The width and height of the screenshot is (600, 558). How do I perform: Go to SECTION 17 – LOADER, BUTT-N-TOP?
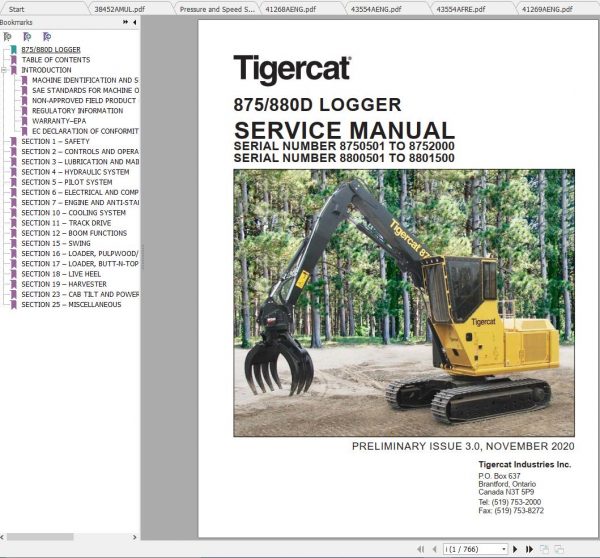click(x=80, y=264)
